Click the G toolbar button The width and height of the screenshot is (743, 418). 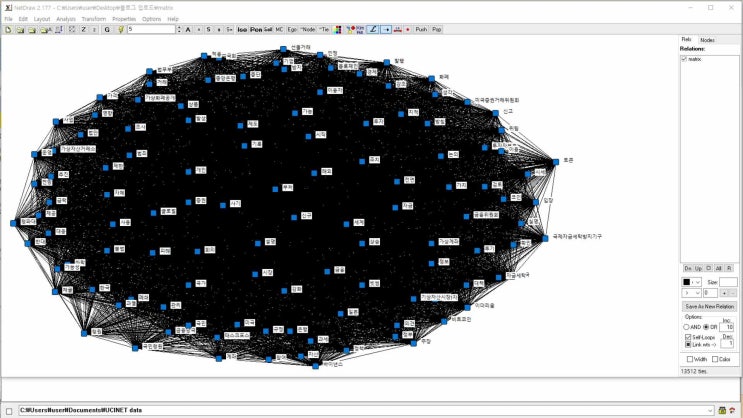pyautogui.click(x=107, y=29)
